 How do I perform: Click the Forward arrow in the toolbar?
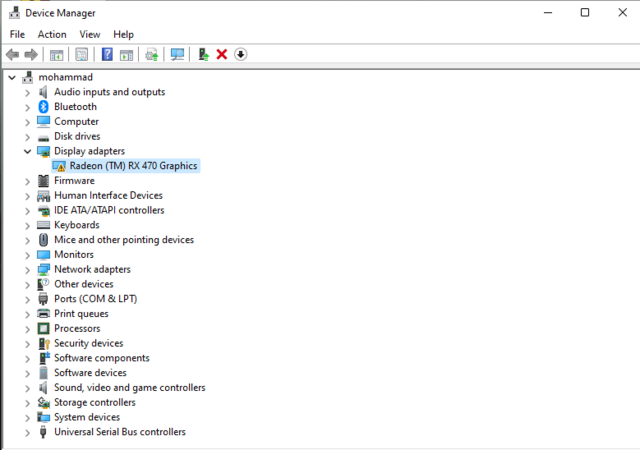pyautogui.click(x=31, y=54)
